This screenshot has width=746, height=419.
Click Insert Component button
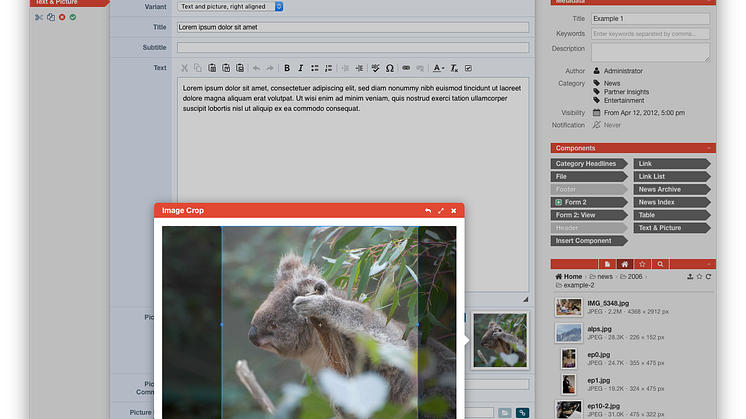[x=589, y=241]
